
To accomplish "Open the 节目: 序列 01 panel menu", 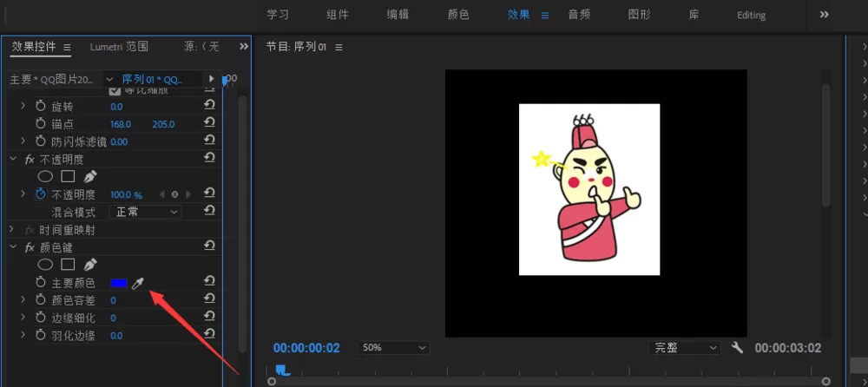I will point(339,47).
